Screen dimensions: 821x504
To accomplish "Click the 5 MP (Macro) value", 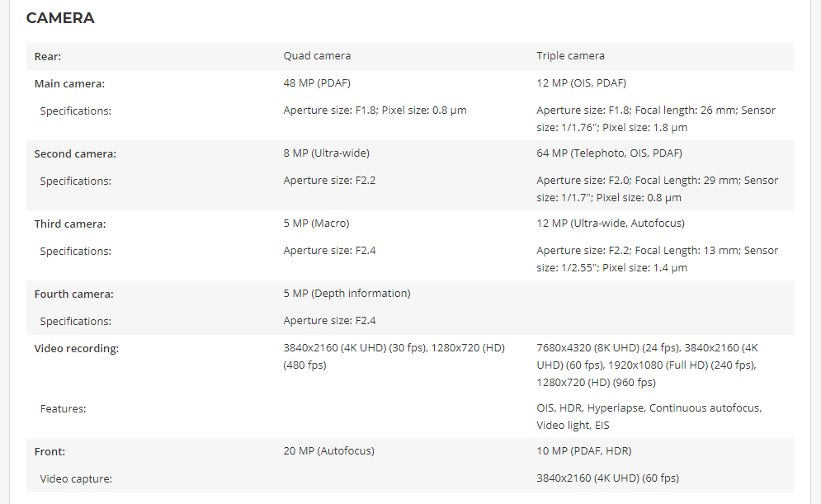I will click(x=316, y=224).
